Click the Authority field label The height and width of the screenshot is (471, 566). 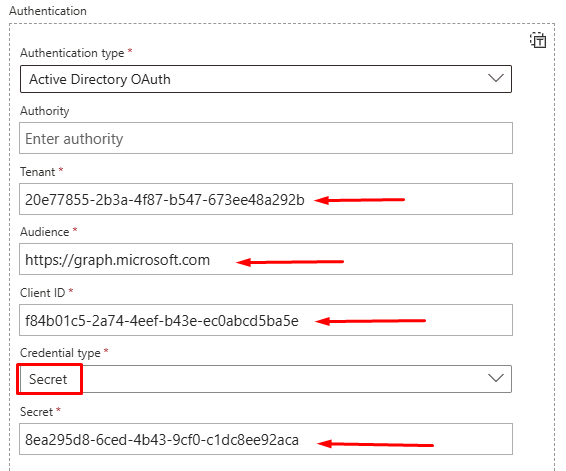pyautogui.click(x=44, y=111)
